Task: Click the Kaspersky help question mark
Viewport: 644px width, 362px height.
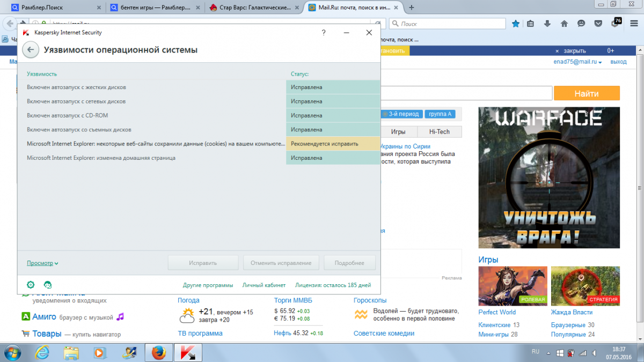Action: [324, 33]
